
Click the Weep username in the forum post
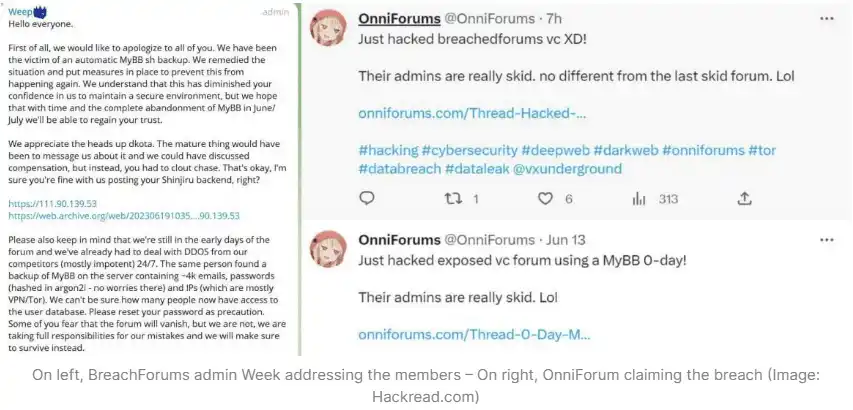coord(19,11)
